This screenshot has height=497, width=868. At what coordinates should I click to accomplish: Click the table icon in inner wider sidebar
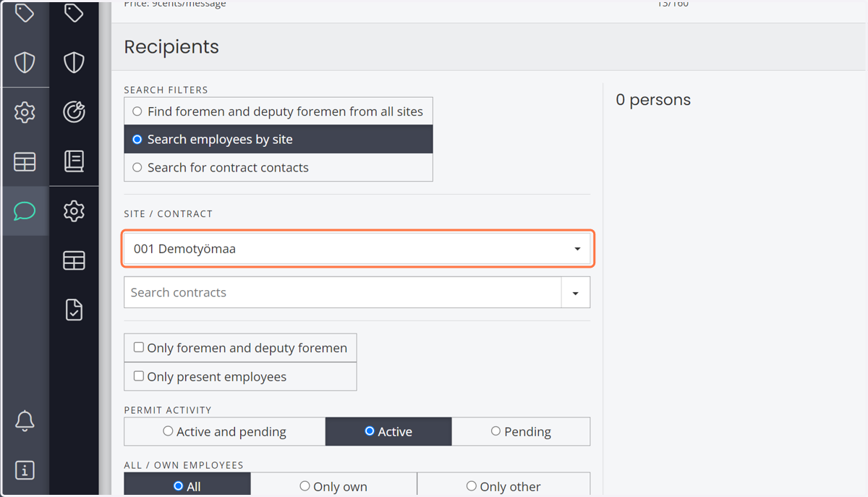pos(74,260)
